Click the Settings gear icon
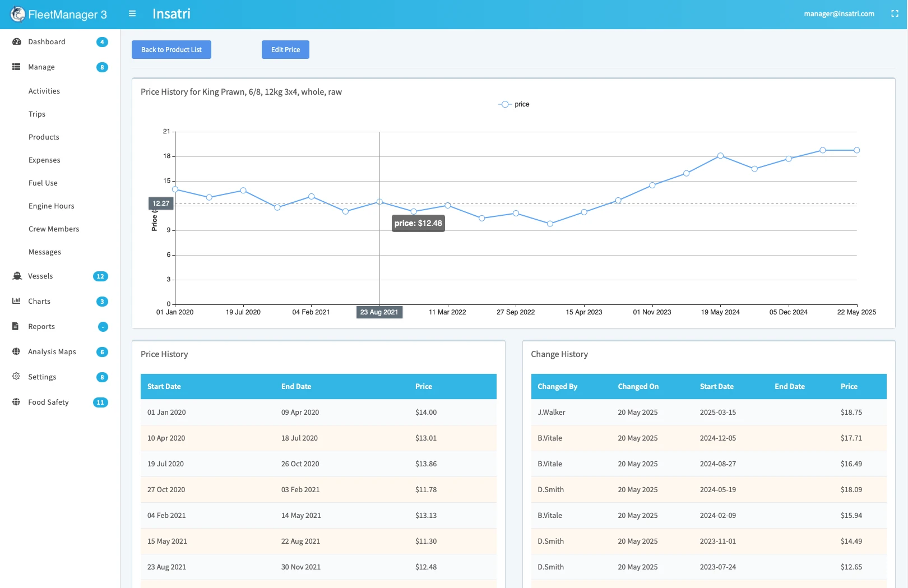Image resolution: width=908 pixels, height=588 pixels. (16, 377)
